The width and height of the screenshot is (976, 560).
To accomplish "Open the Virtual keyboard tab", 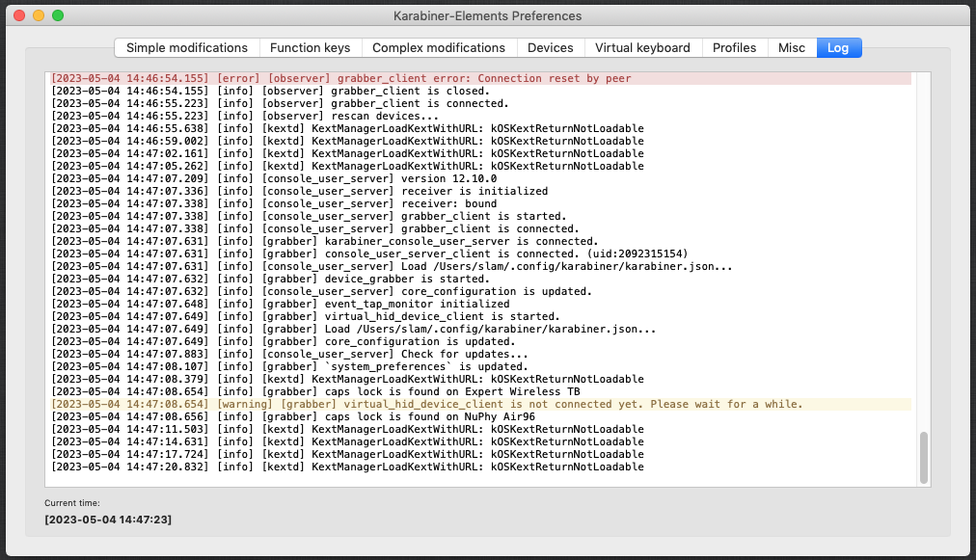I will pyautogui.click(x=642, y=48).
